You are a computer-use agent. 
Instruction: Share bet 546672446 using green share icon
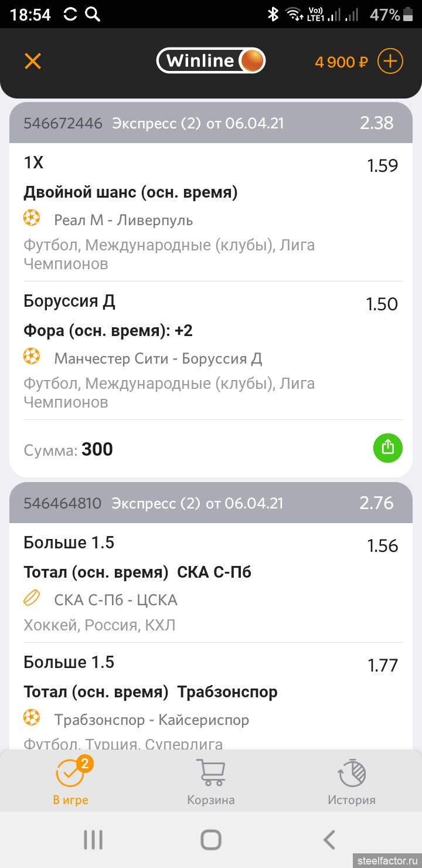[387, 448]
